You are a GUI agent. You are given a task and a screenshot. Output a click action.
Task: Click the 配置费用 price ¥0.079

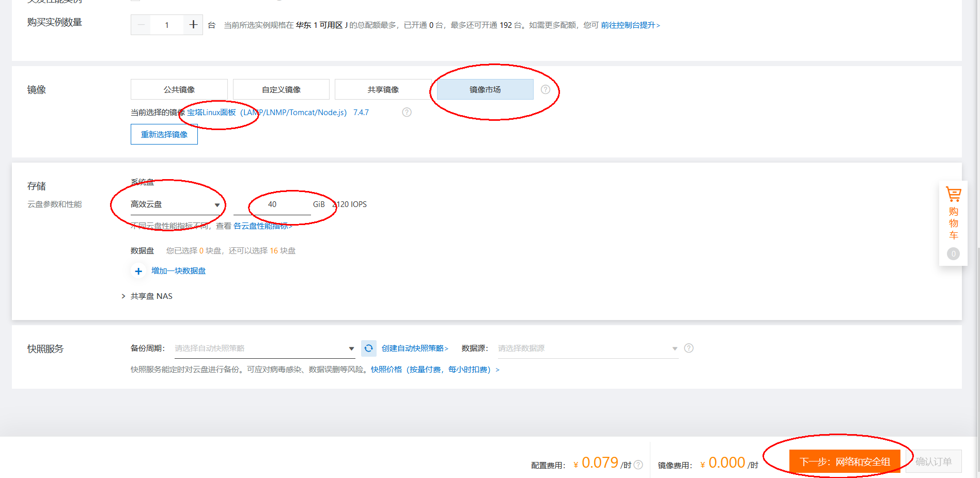tap(596, 463)
